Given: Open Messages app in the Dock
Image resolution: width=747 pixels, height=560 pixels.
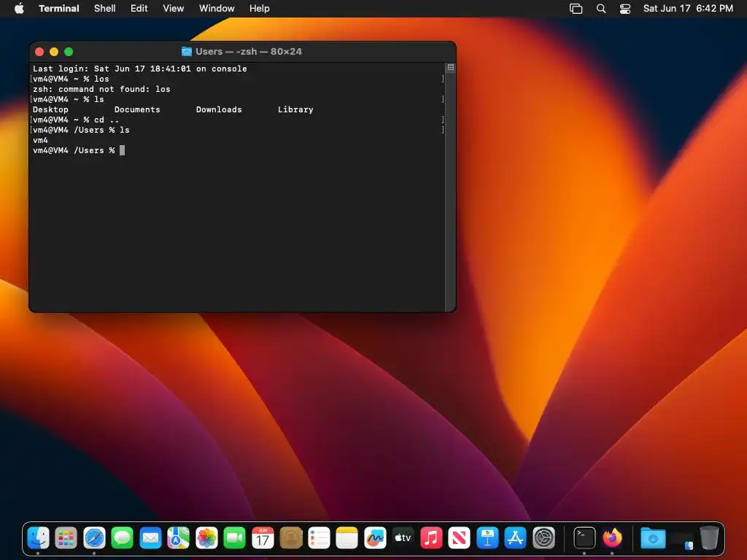Looking at the screenshot, I should [123, 538].
